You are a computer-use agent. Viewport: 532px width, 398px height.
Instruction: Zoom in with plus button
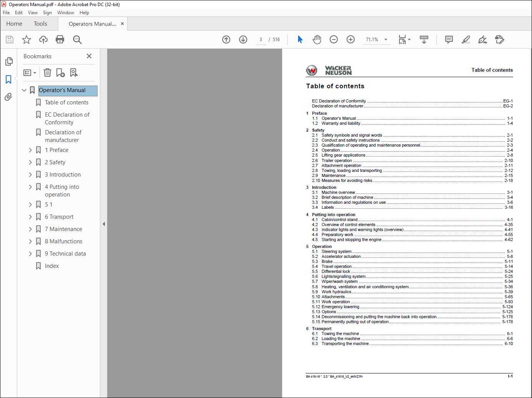[351, 40]
